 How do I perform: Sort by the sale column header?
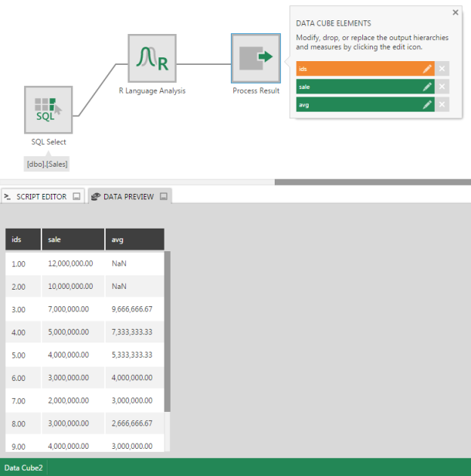point(72,240)
